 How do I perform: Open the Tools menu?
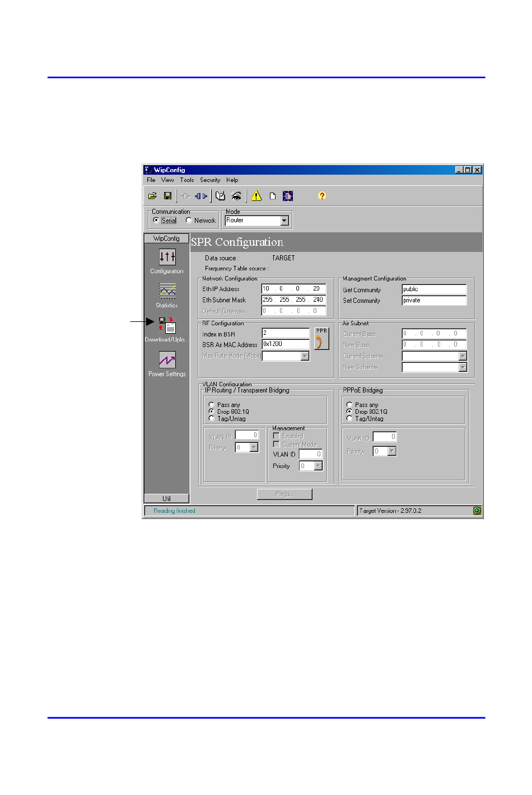tap(187, 180)
